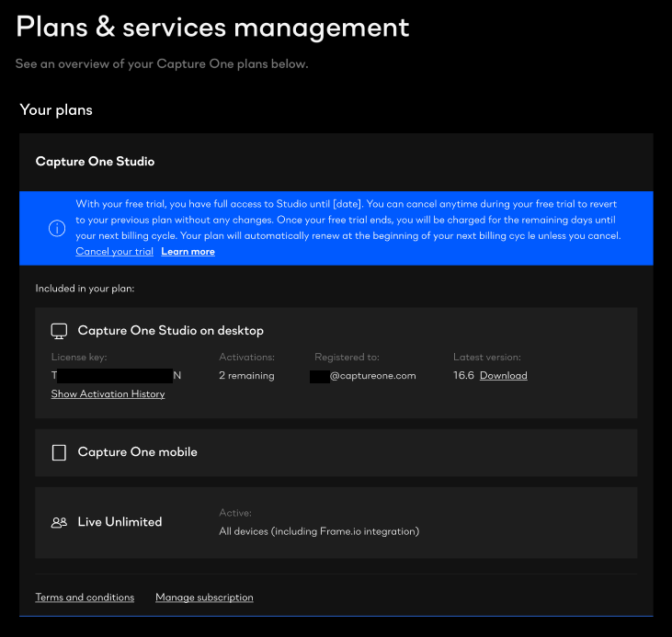Click the registered @captureone.com email

tap(363, 376)
